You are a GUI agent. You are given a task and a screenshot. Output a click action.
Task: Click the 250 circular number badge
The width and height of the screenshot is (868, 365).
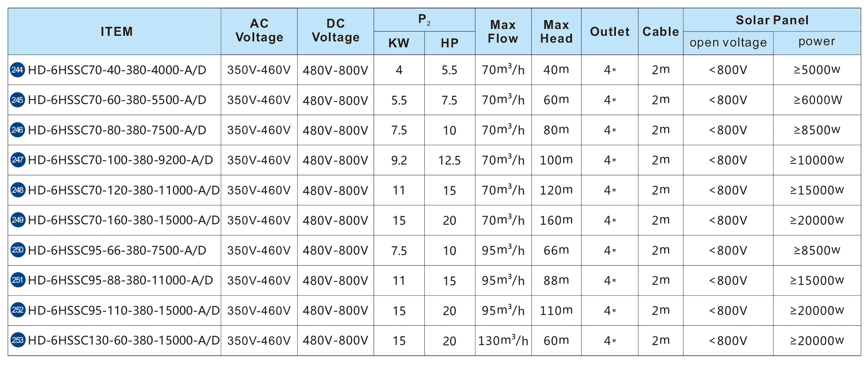(17, 250)
